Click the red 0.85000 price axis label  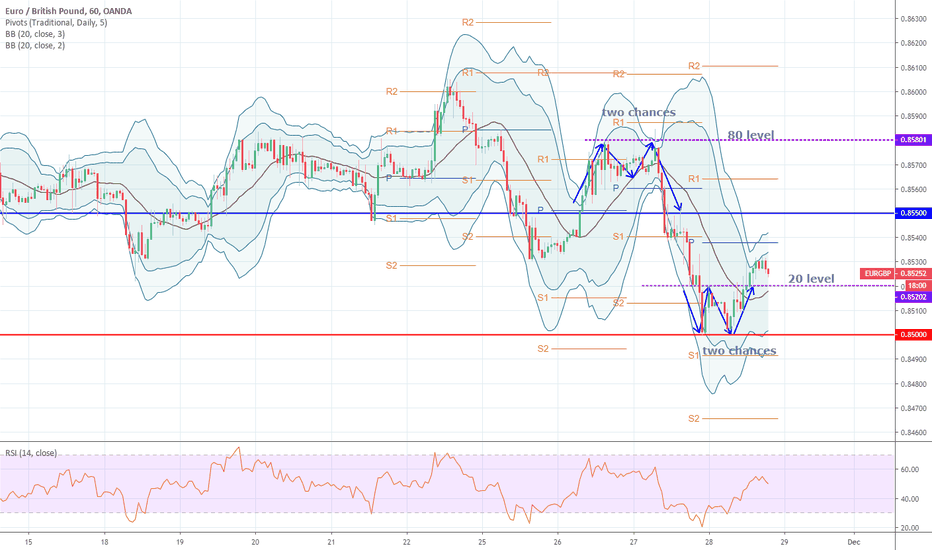910,335
